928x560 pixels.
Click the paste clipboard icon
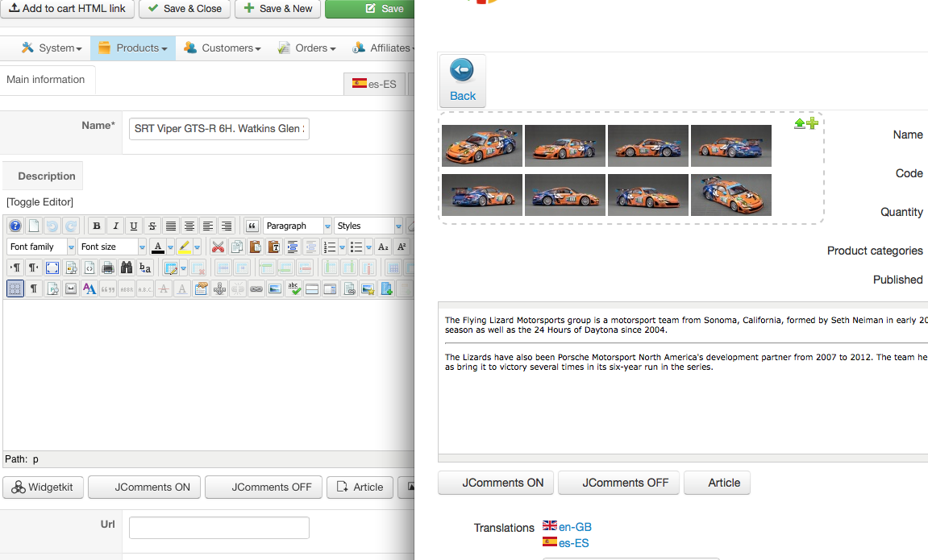coord(255,247)
